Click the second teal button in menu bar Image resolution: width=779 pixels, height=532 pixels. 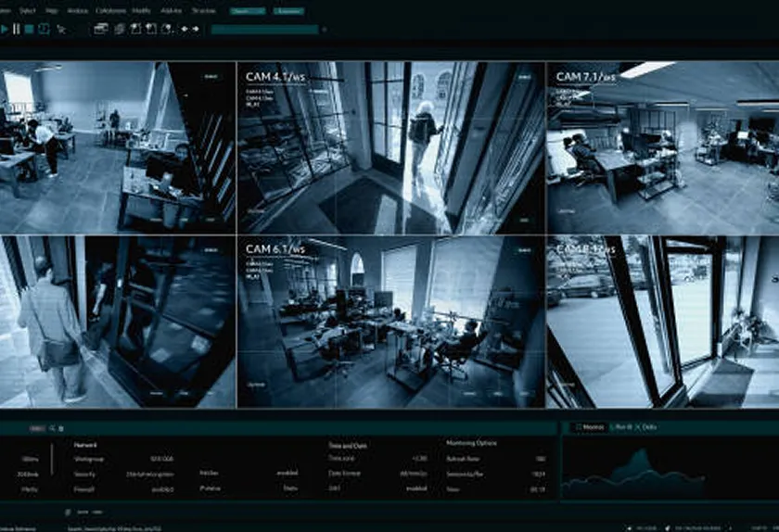point(288,11)
